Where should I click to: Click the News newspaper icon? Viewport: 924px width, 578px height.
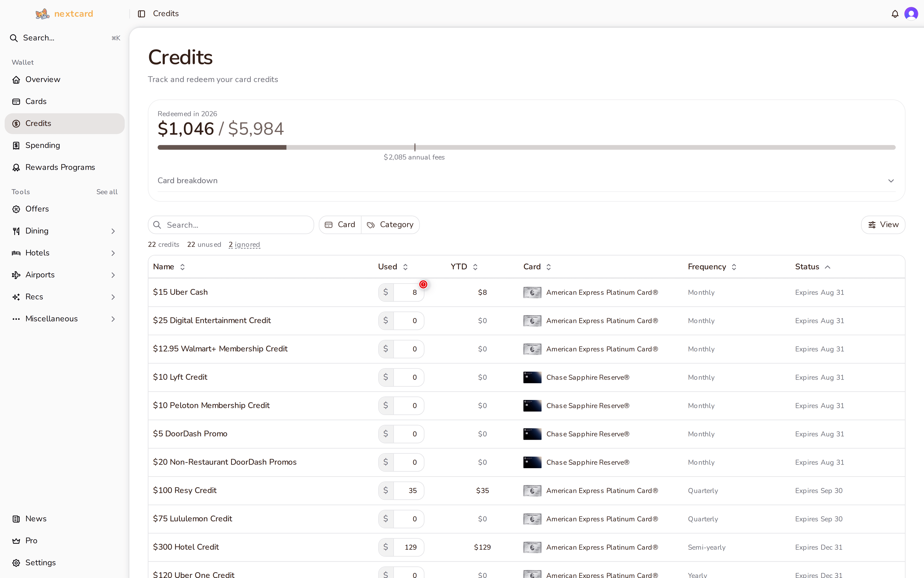(x=16, y=519)
